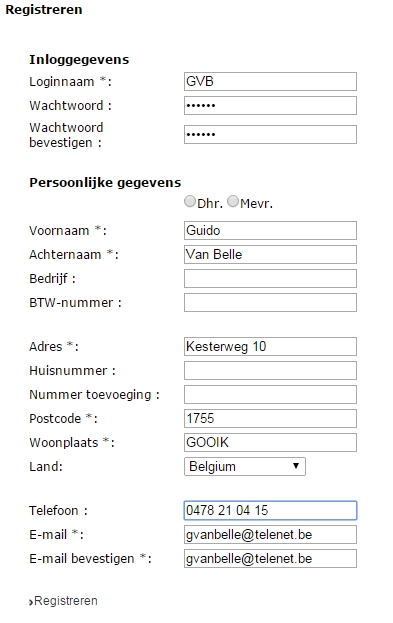Open the Land country dropdown

click(x=245, y=466)
